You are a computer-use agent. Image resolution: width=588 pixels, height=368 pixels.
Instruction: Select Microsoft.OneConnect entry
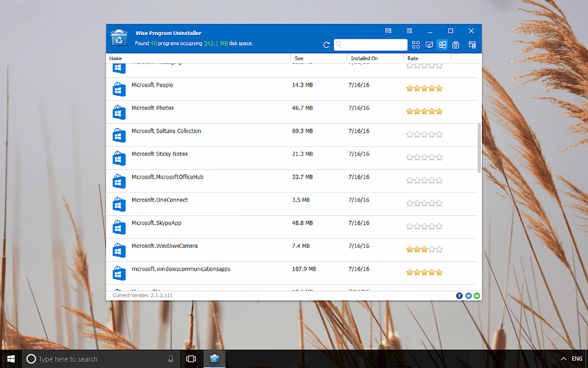click(x=292, y=204)
